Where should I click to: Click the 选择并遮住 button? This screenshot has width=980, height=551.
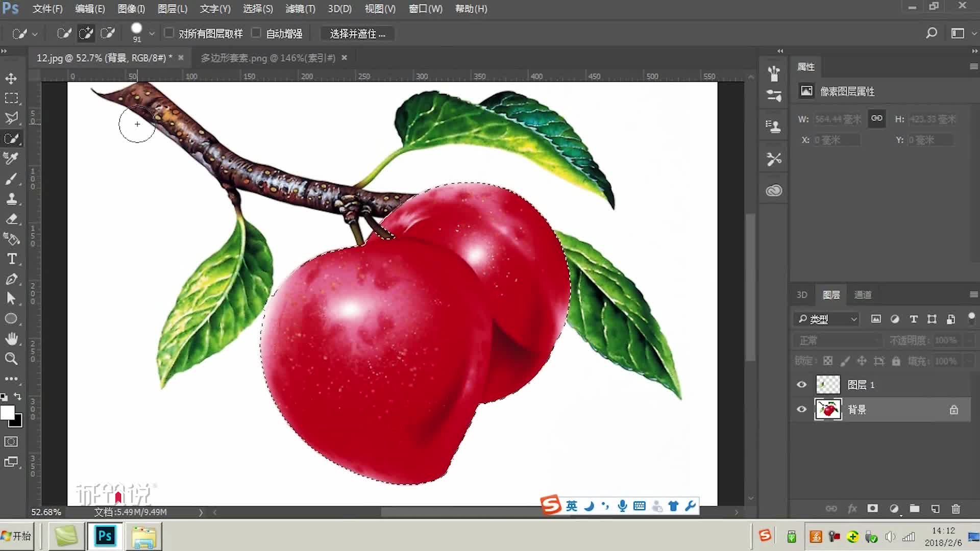coord(356,34)
